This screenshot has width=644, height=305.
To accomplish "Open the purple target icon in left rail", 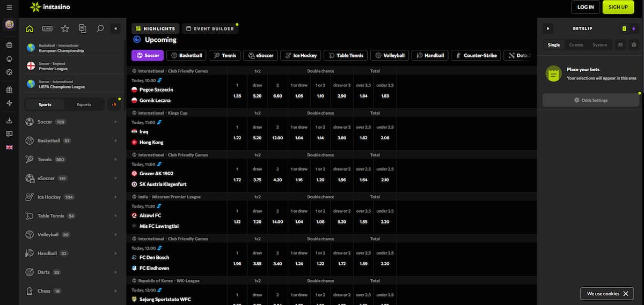I will tap(9, 25).
